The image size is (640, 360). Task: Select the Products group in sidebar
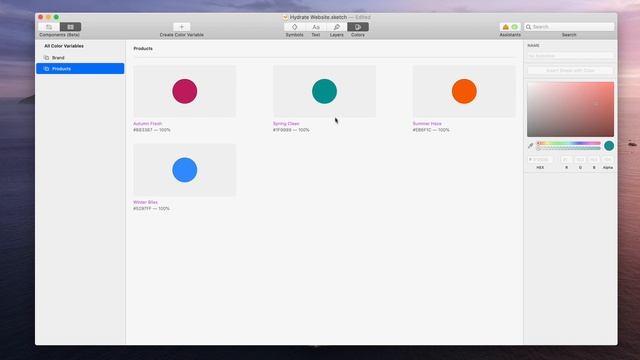[80, 69]
